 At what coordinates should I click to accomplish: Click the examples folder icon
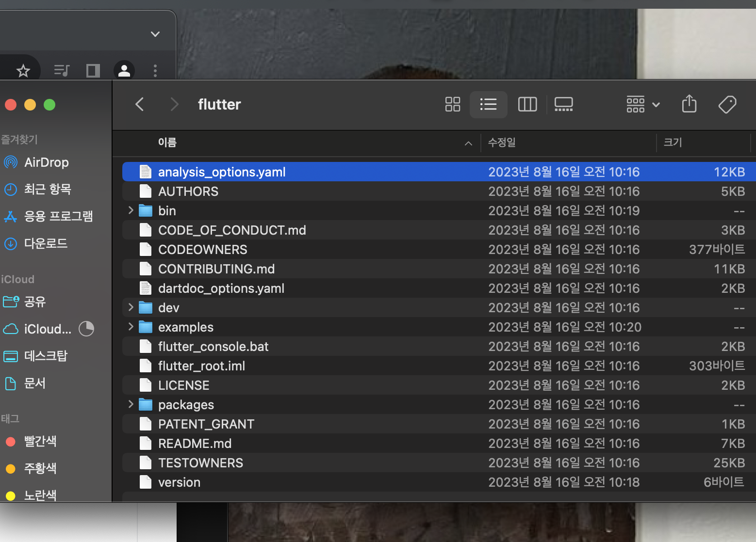pyautogui.click(x=146, y=327)
